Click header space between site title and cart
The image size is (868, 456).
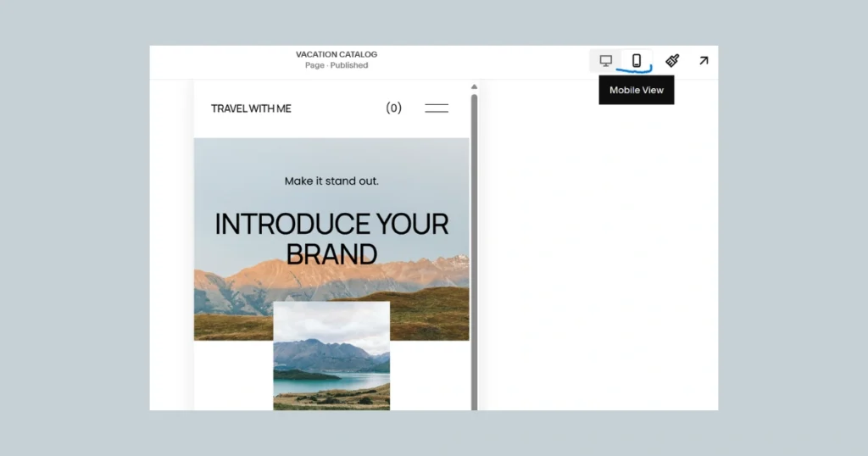pos(339,108)
